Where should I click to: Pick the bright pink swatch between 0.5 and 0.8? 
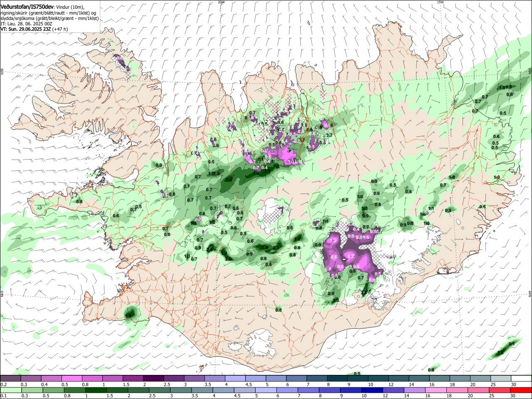click(x=71, y=378)
